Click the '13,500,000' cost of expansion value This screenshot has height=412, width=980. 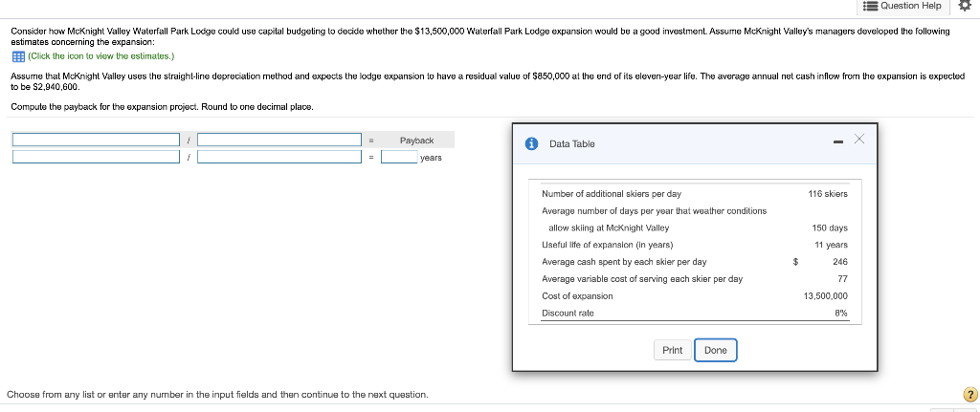[x=826, y=296]
